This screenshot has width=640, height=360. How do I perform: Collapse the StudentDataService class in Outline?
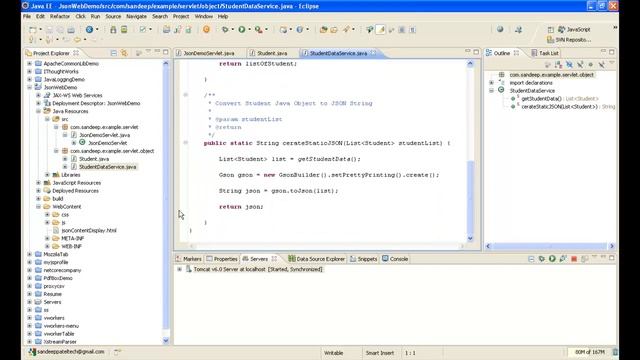pos(491,91)
